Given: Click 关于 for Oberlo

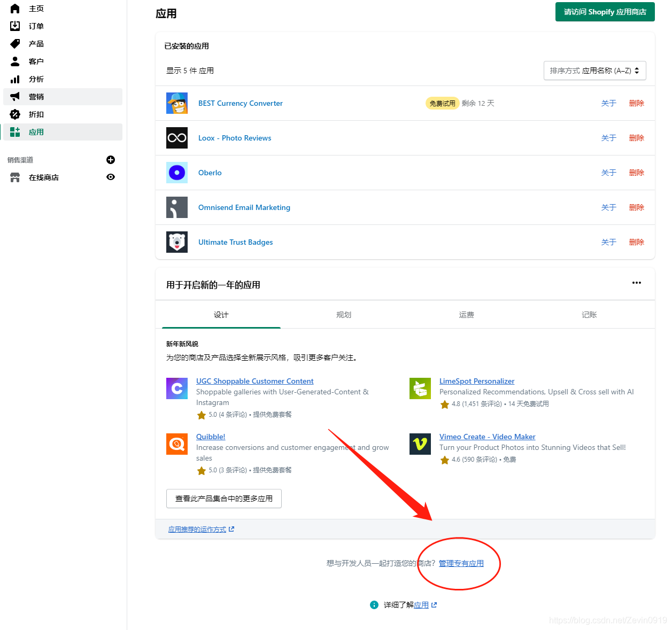Looking at the screenshot, I should pos(609,173).
